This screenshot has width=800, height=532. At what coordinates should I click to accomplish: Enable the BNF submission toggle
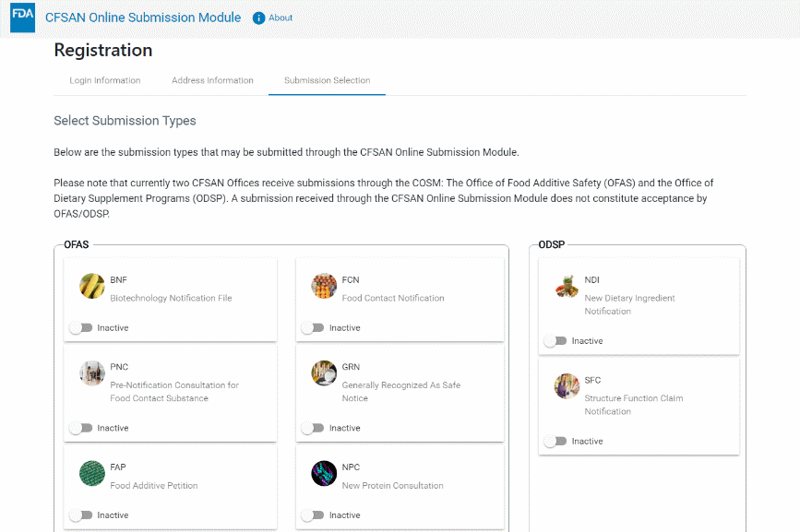tap(81, 327)
